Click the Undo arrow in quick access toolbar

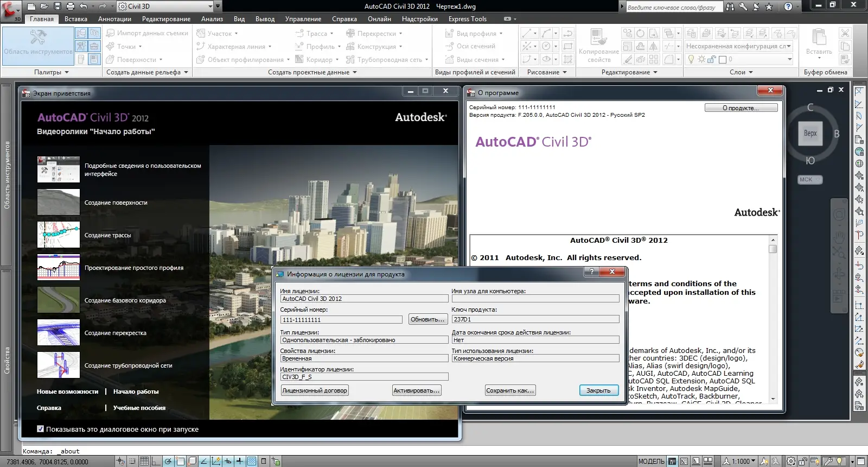tap(84, 7)
